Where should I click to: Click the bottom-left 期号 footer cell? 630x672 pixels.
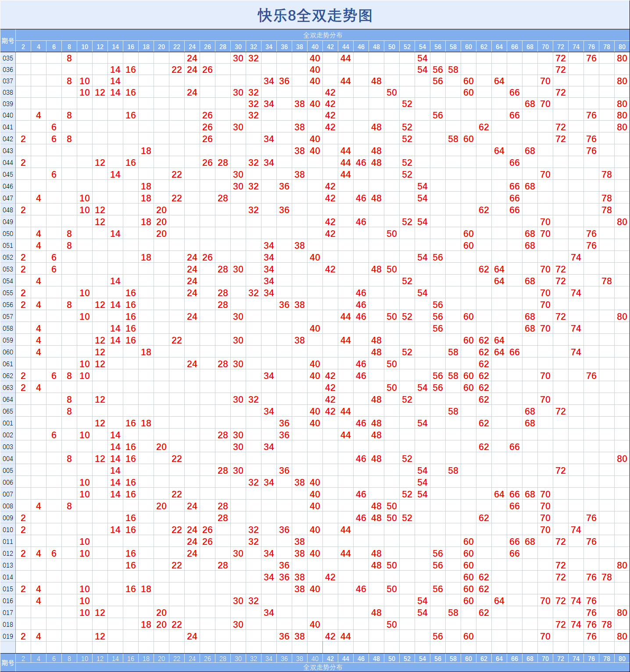point(8,663)
